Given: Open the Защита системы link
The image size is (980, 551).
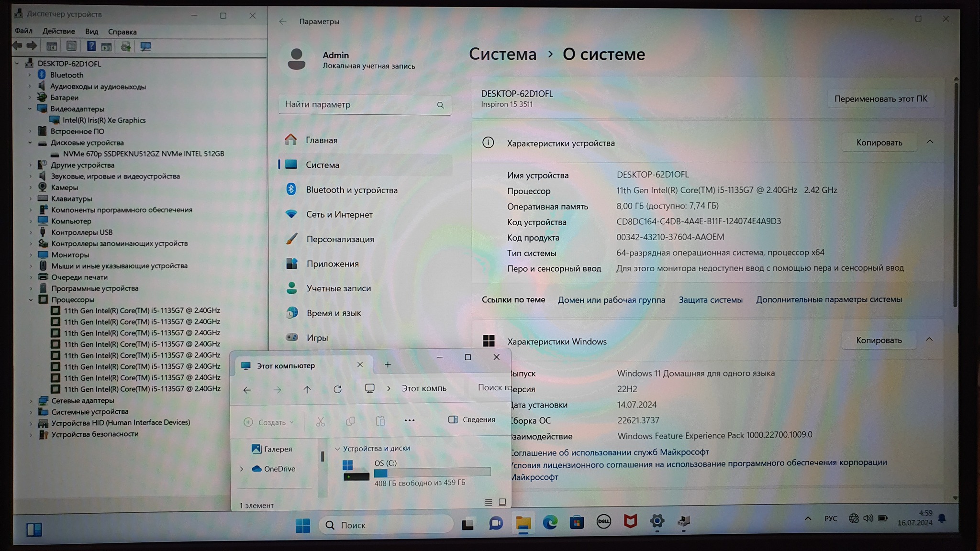Looking at the screenshot, I should (710, 300).
